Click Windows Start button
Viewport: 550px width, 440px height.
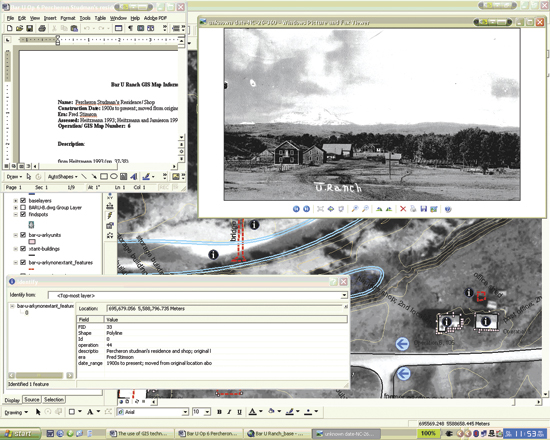click(19, 434)
